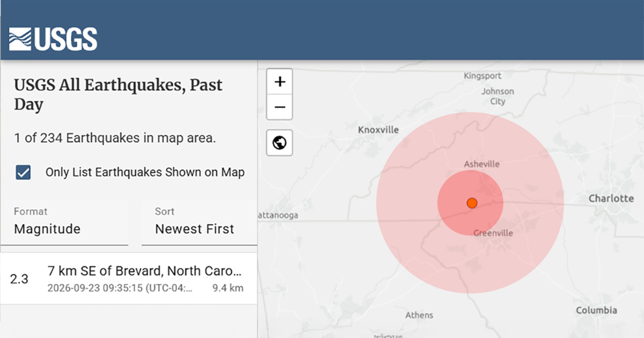Click the 9.4 km depth value

point(228,288)
